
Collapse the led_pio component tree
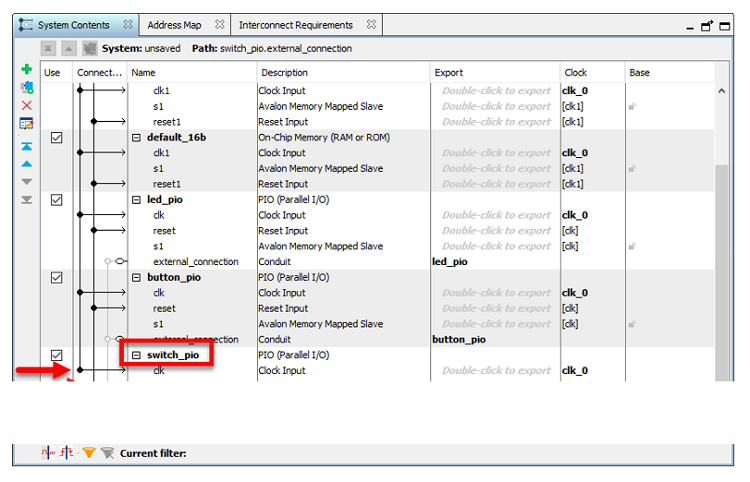[x=136, y=200]
